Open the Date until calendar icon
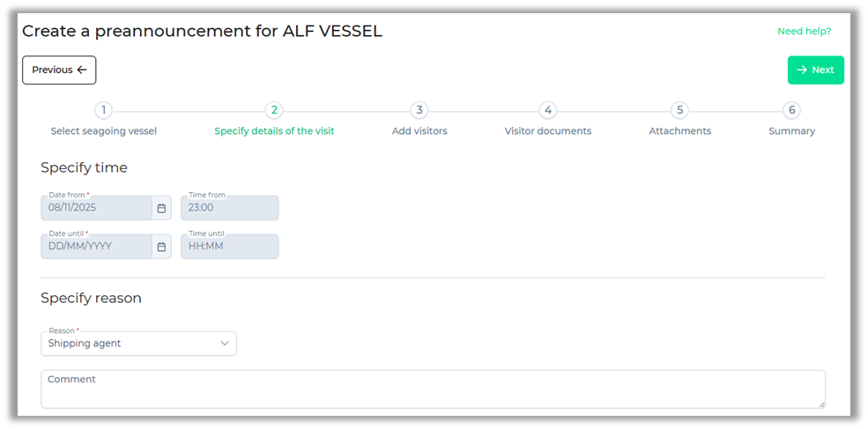This screenshot has width=868, height=429. click(x=161, y=248)
